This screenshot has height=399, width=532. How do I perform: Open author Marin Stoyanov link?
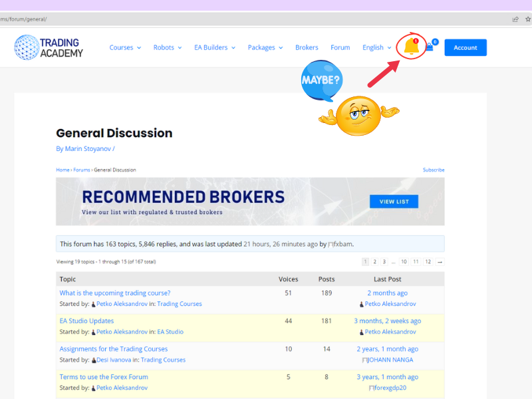(88, 148)
